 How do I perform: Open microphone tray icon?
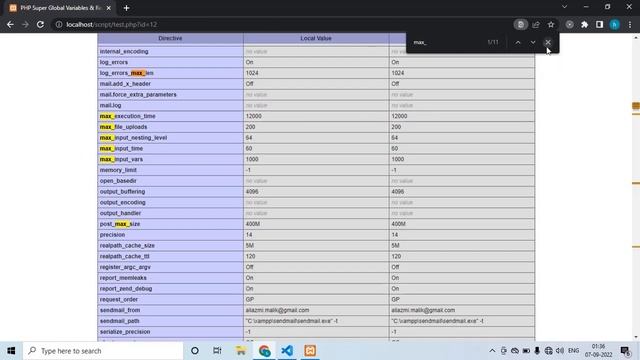(x=537, y=351)
